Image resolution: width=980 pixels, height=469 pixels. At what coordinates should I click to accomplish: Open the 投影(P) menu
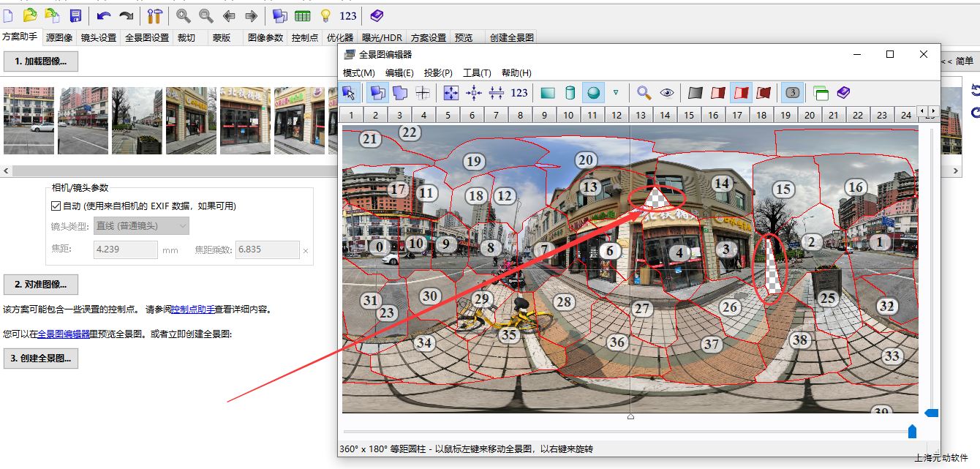tap(438, 72)
